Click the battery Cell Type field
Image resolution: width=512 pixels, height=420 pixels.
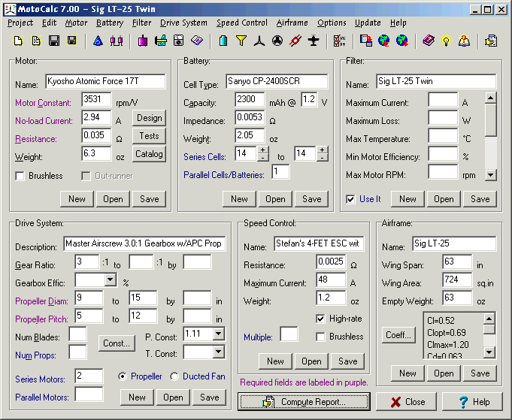click(x=277, y=81)
